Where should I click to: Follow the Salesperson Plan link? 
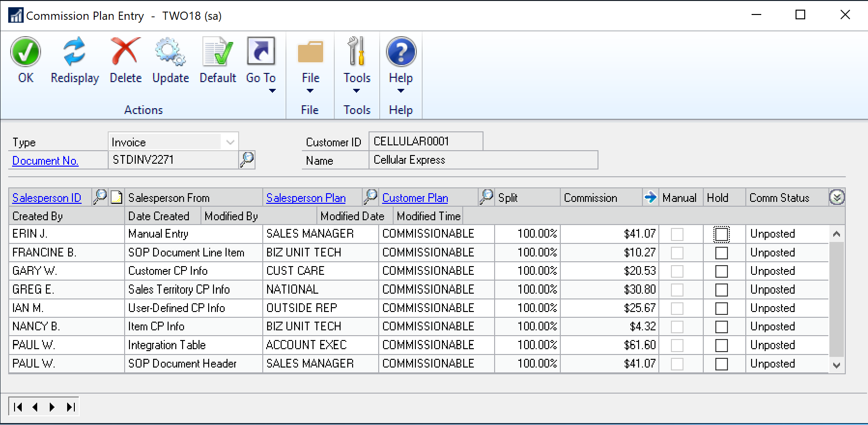click(306, 198)
